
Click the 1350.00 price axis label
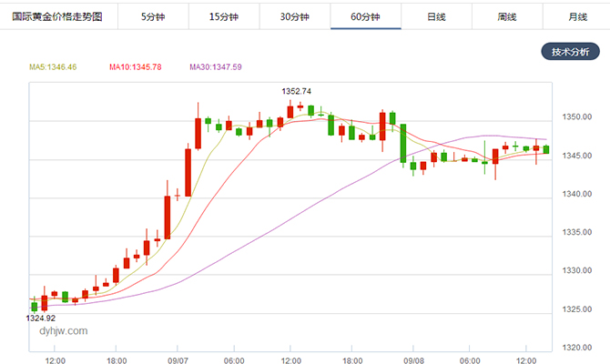[x=578, y=117]
